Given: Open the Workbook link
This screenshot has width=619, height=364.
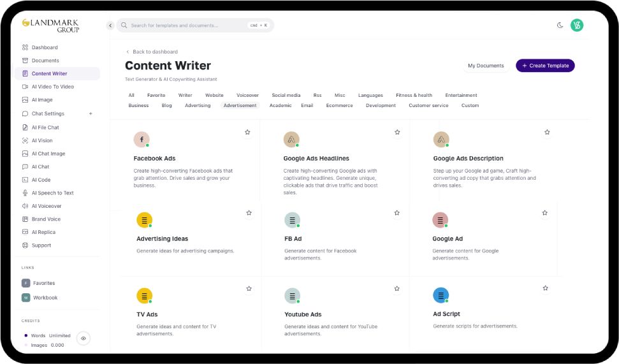Looking at the screenshot, I should click(x=40, y=298).
